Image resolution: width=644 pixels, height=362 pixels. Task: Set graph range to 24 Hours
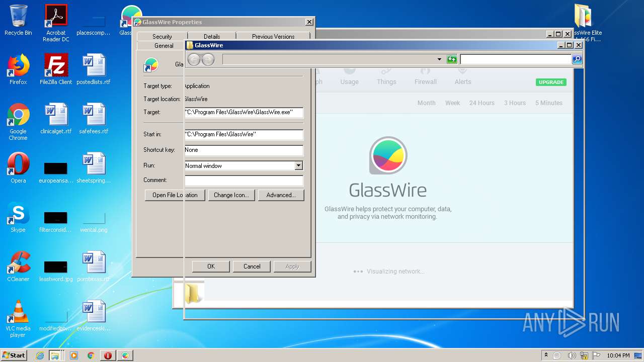(482, 103)
